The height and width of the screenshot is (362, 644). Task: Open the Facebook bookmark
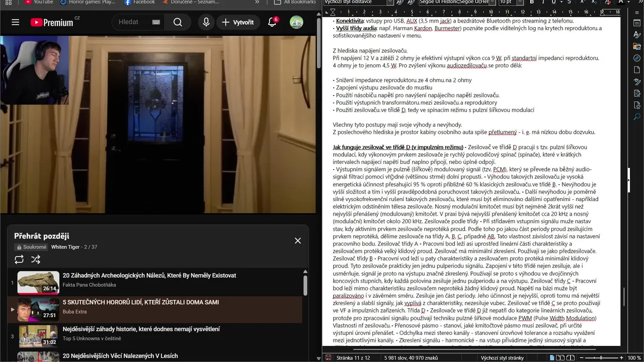pyautogui.click(x=139, y=2)
